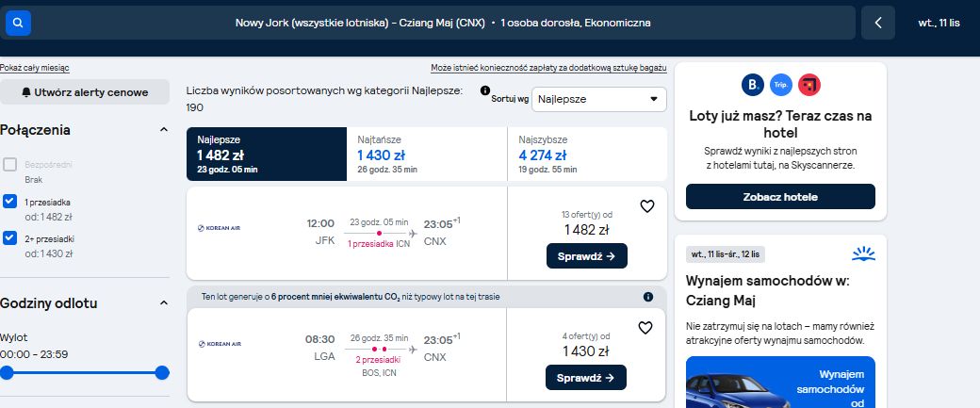This screenshot has width=980, height=408.
Task: Click the Booking.com logo icon
Action: 753,85
